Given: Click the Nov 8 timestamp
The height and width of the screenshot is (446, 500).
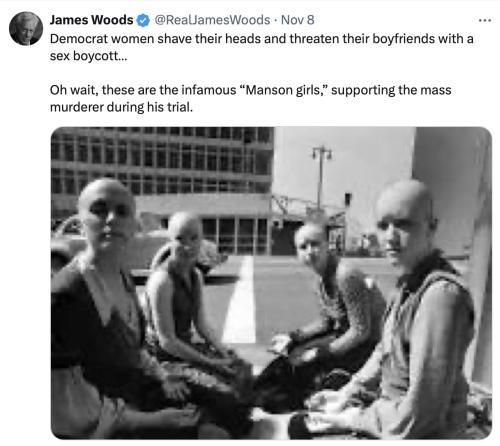Looking at the screenshot, I should coord(298,20).
